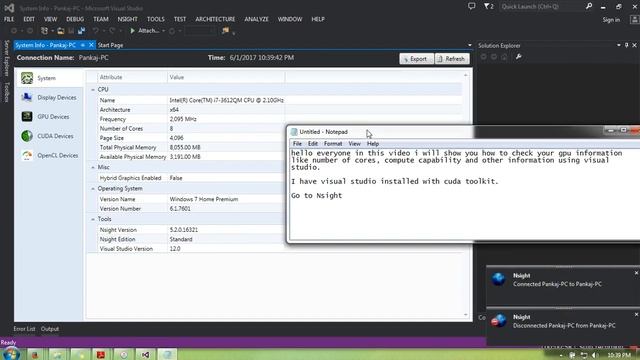This screenshot has height=360, width=640.
Task: Click the Navigate Backward toolbar icon
Action: click(x=14, y=31)
